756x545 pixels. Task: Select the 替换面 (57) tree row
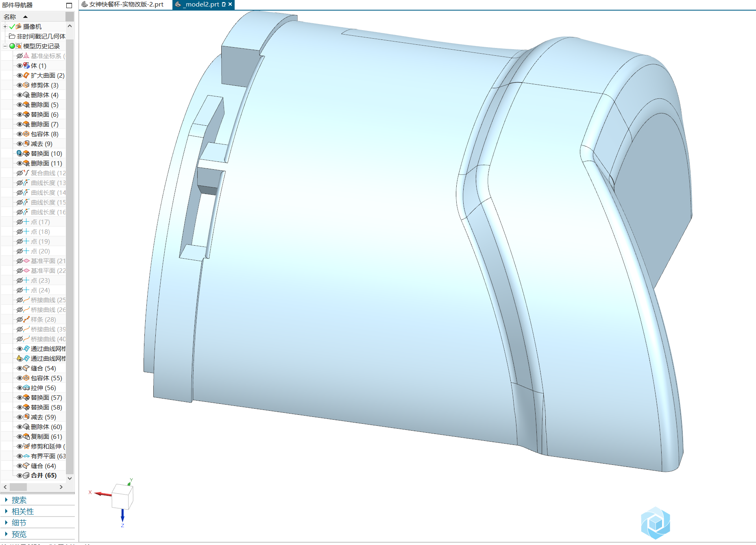pyautogui.click(x=33, y=397)
